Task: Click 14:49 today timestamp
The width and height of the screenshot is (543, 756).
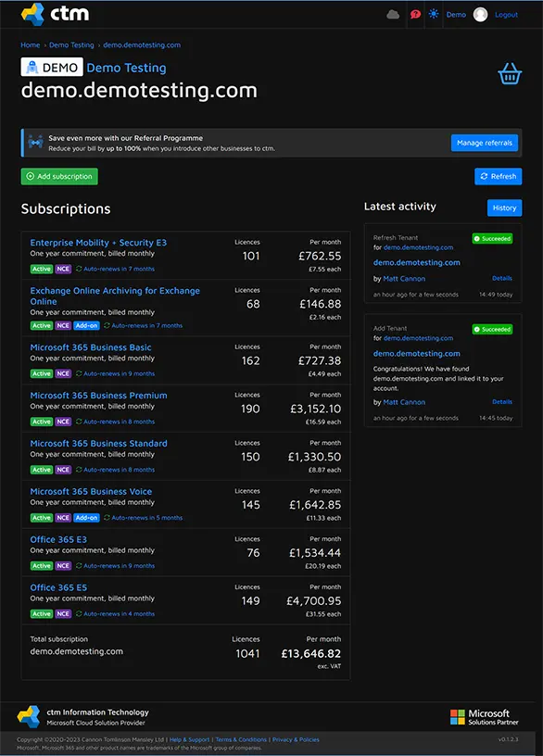Action: [x=496, y=295]
